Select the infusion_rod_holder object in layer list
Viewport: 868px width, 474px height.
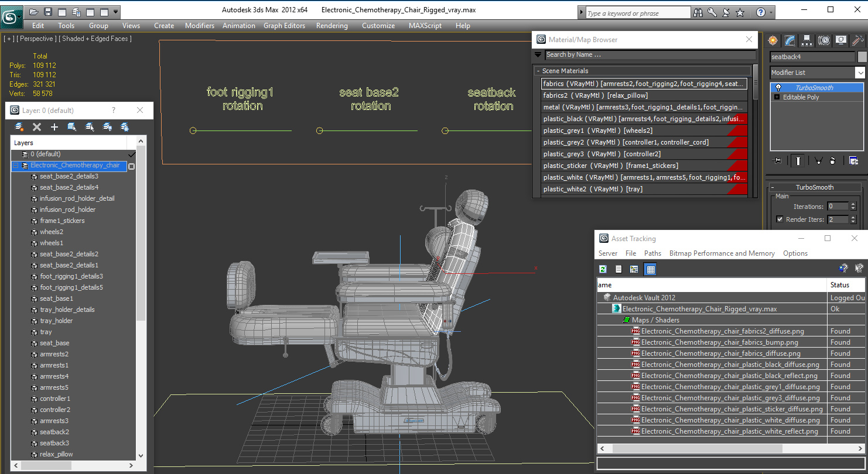67,209
